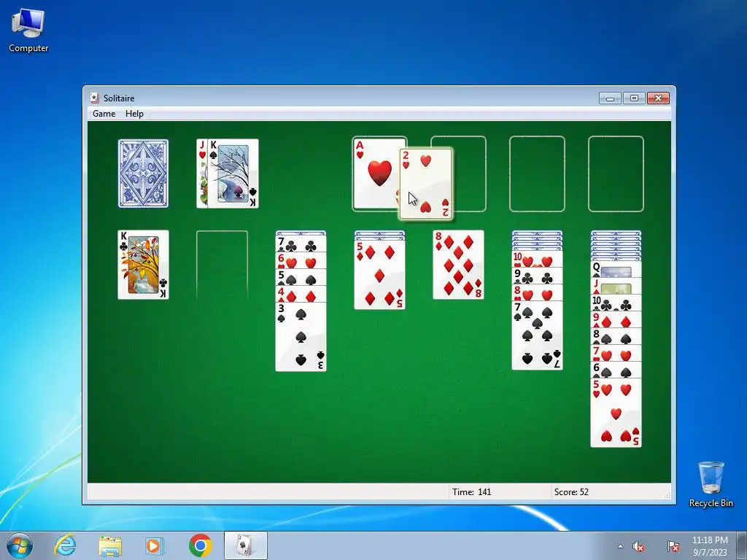Select the 5 of diamonds card
The width and height of the screenshot is (747, 560).
(x=379, y=275)
